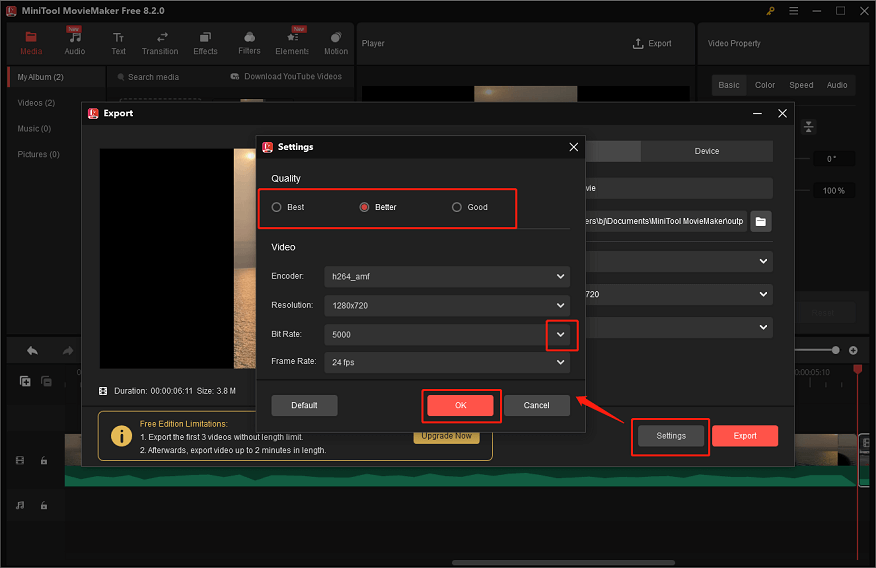Image resolution: width=876 pixels, height=568 pixels.
Task: Open the Text tool tab
Action: pyautogui.click(x=118, y=43)
